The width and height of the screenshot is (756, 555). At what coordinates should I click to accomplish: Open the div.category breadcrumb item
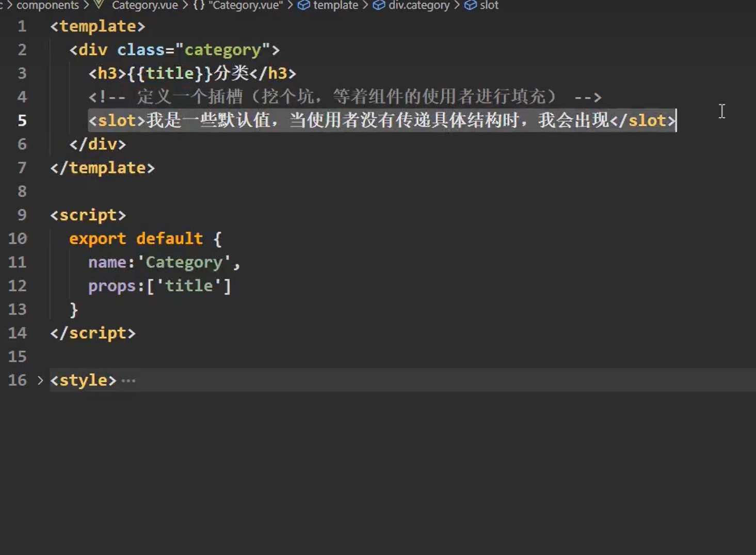(419, 5)
